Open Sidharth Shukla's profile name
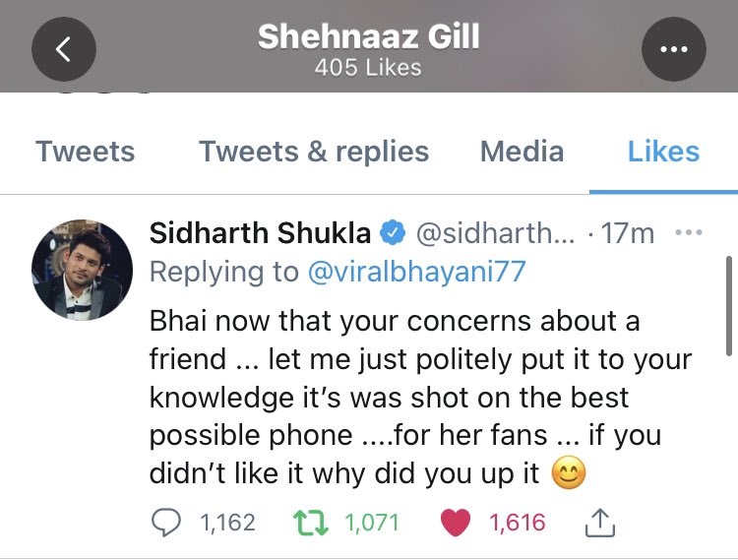The image size is (738, 560). (x=261, y=233)
